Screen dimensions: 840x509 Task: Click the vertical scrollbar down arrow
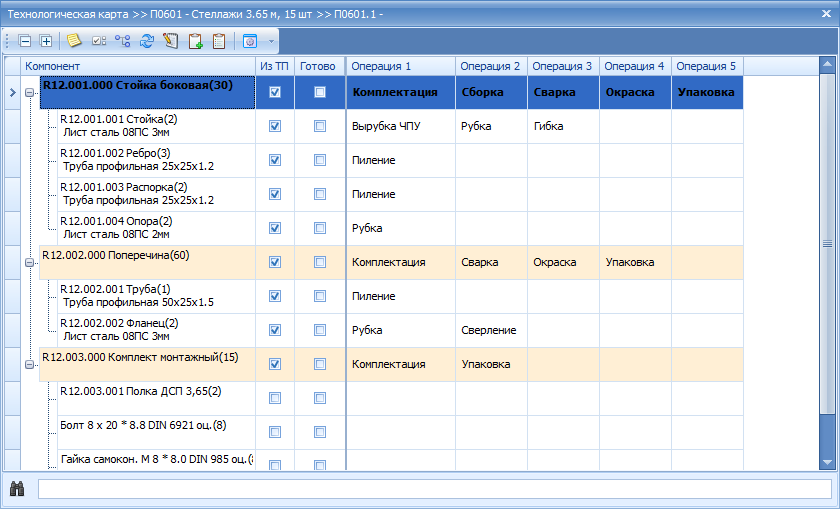coord(827,462)
